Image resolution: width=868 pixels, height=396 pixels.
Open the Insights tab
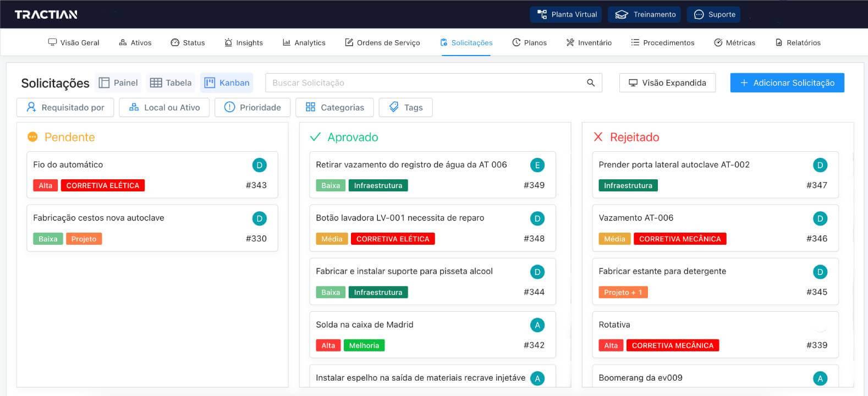point(244,42)
